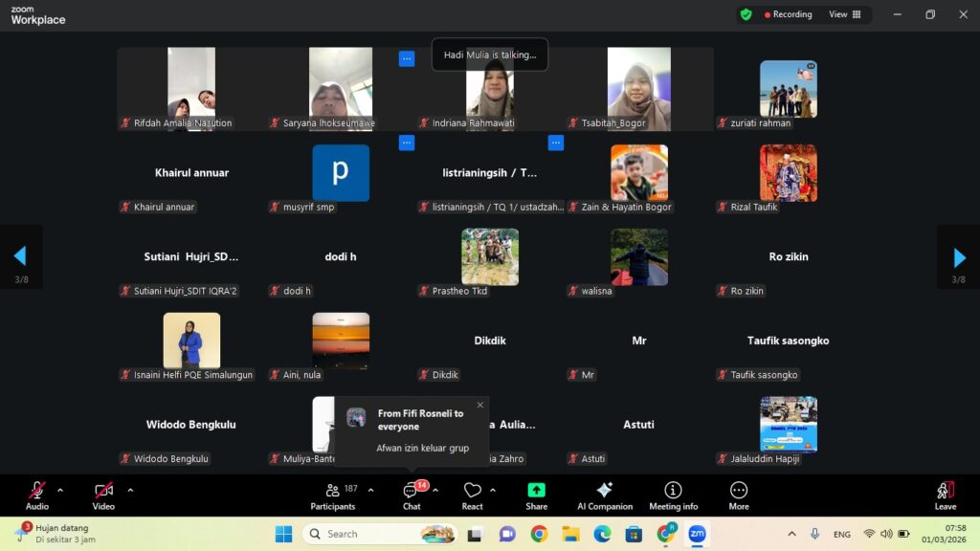Open the chat message from Fifi Rosneli
Viewport: 980px width, 551px height.
click(412, 431)
